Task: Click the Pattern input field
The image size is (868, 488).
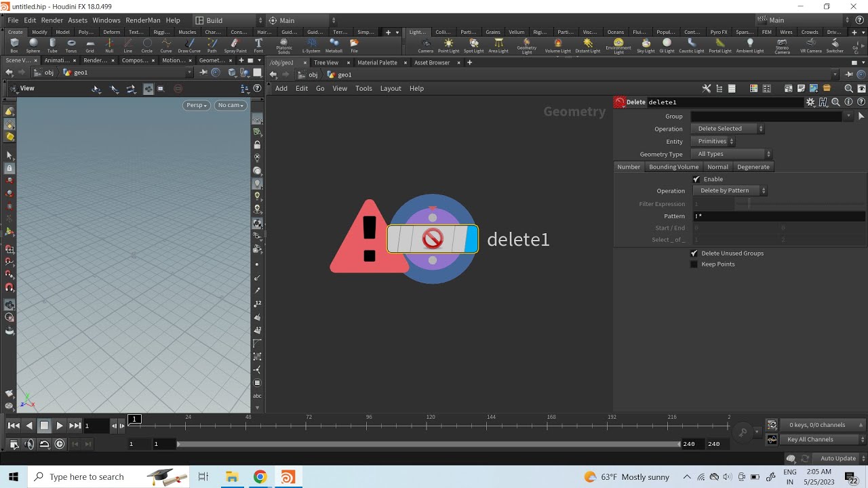Action: click(778, 216)
